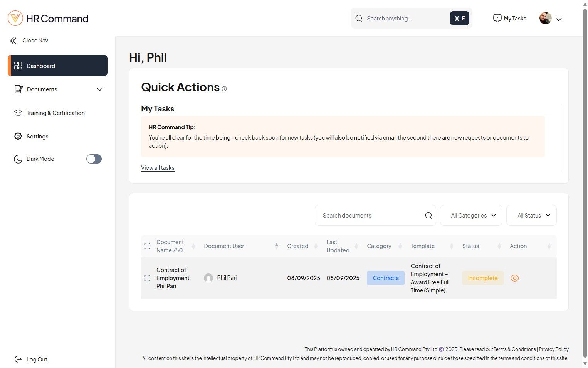Open My Tasks chat icon
This screenshot has width=588, height=368.
click(497, 18)
